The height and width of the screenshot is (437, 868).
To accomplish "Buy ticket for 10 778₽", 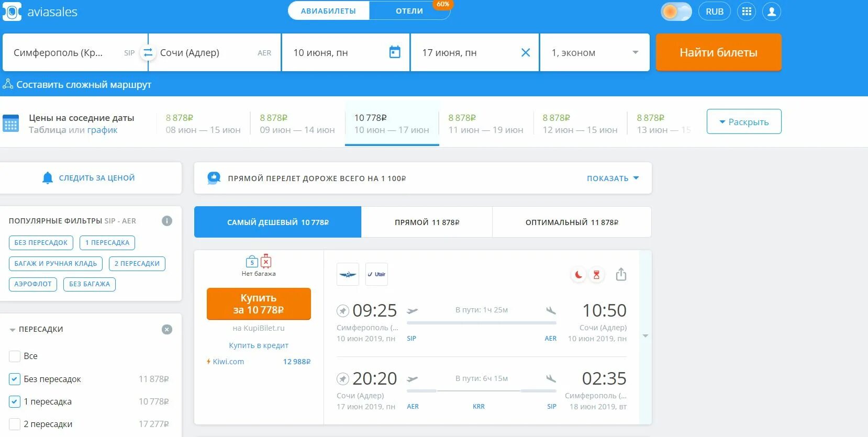I will click(x=259, y=304).
